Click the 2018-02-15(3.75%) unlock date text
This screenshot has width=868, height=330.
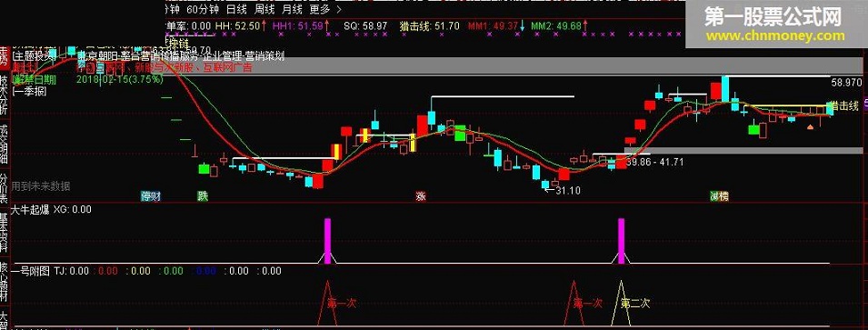(120, 79)
